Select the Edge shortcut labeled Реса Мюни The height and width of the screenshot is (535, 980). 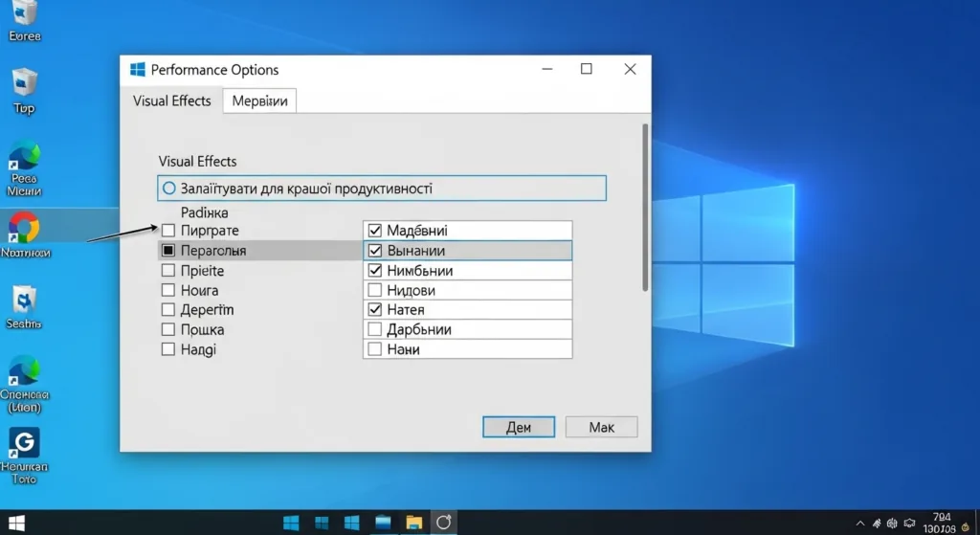24,168
